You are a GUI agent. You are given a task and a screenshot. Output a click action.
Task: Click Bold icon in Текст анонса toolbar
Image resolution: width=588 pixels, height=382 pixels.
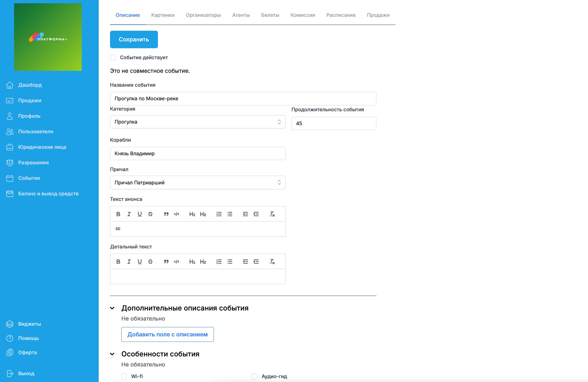[118, 214]
